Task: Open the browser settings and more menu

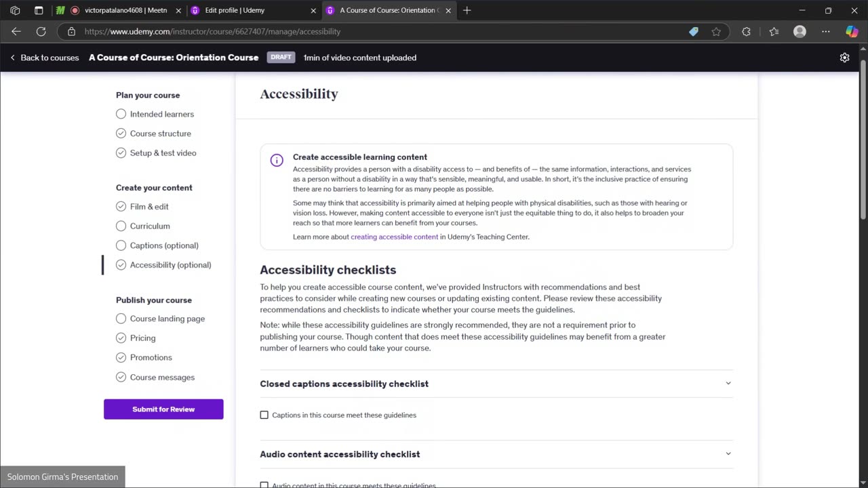Action: 825,31
